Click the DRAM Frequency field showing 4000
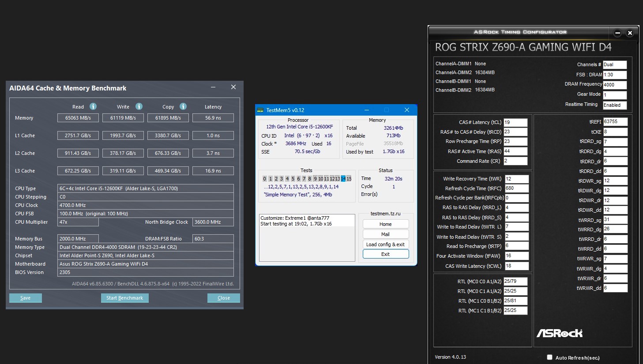The image size is (643, 364). 615,85
